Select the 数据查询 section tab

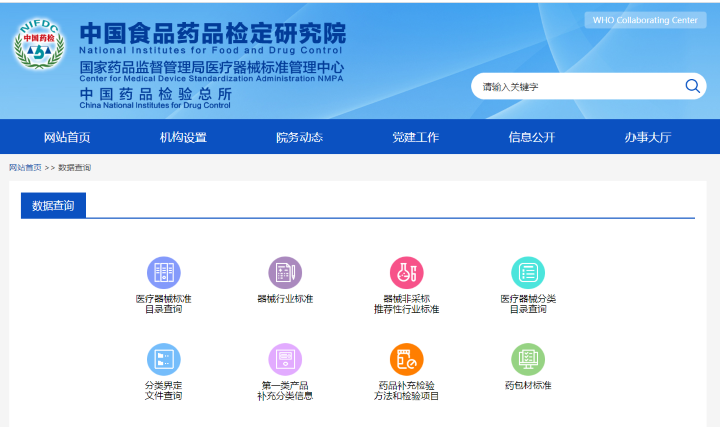tap(54, 206)
